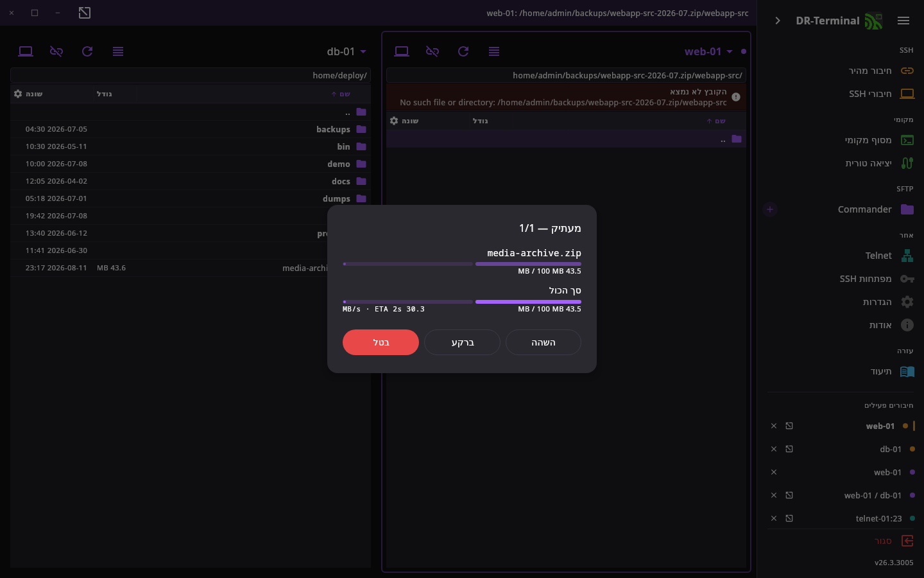Click the detach-window icon in title bar

[x=85, y=13]
